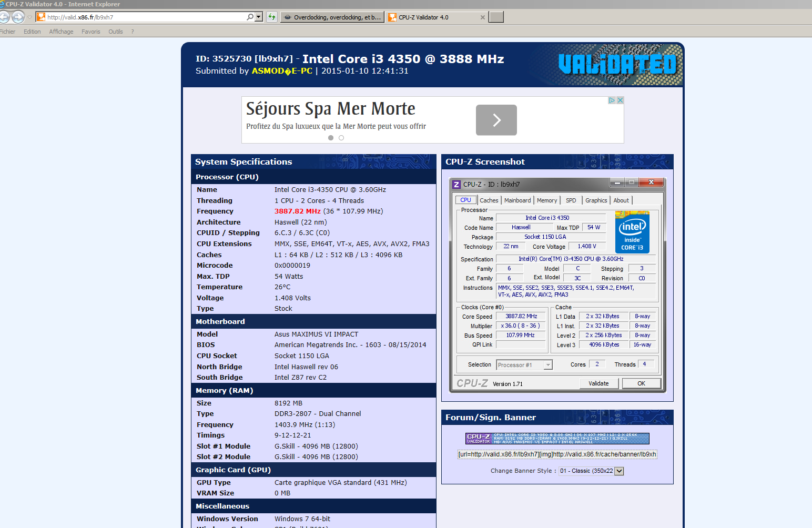Screen dimensions: 812x528
Task: Click the Socket 1150 LGA package field
Action: (551, 237)
